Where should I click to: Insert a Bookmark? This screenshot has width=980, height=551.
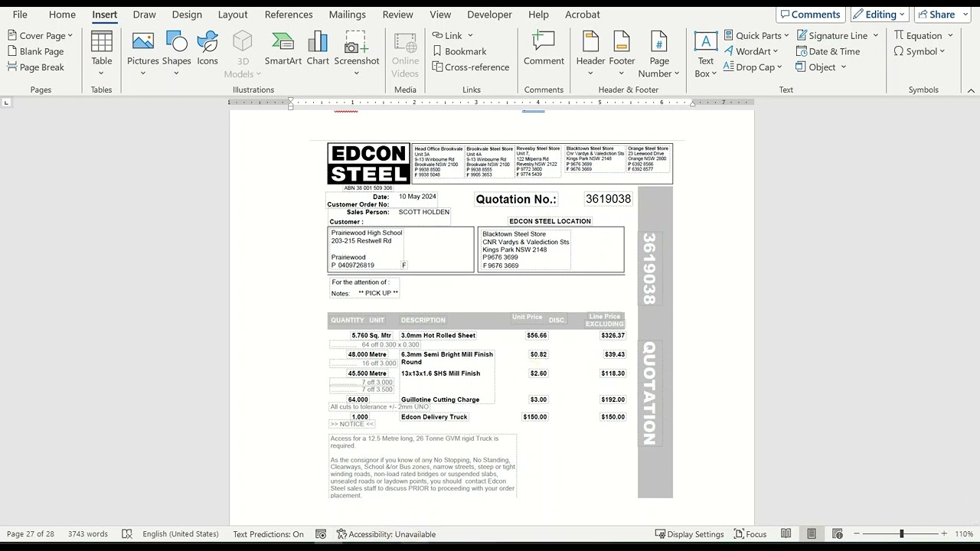(x=459, y=51)
